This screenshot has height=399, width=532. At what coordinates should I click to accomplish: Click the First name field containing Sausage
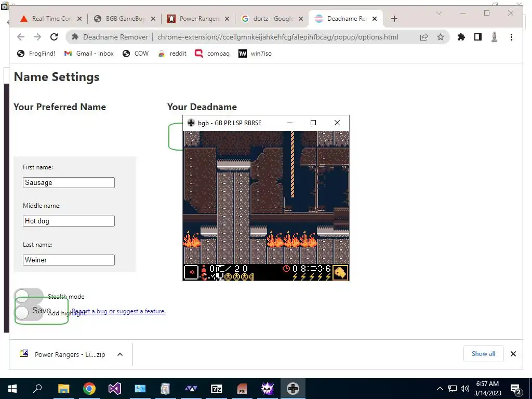69,182
